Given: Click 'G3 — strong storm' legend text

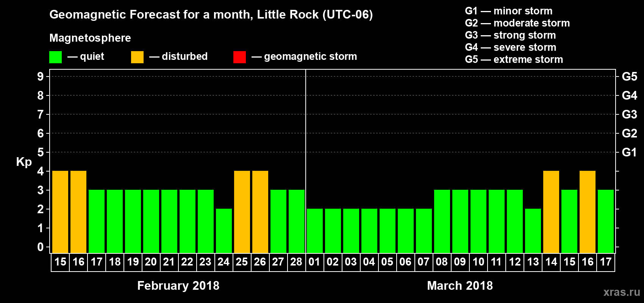Looking at the screenshot, I should [x=510, y=35].
